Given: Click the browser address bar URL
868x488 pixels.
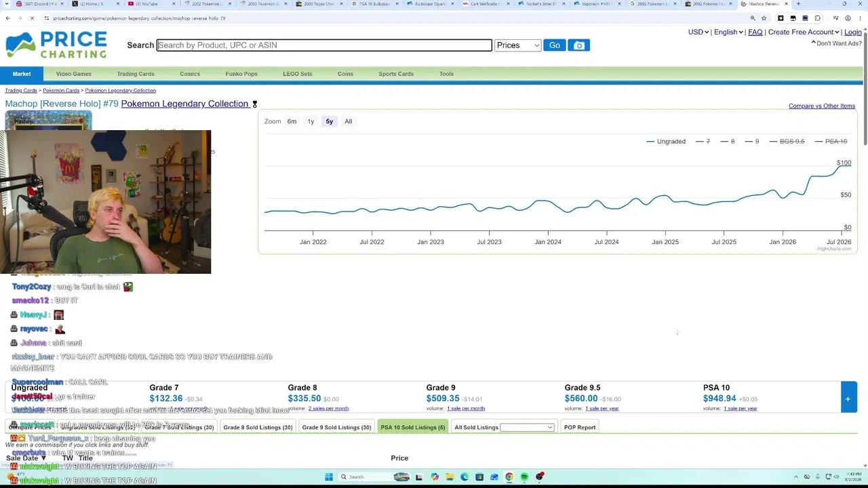Looking at the screenshot, I should click(140, 18).
